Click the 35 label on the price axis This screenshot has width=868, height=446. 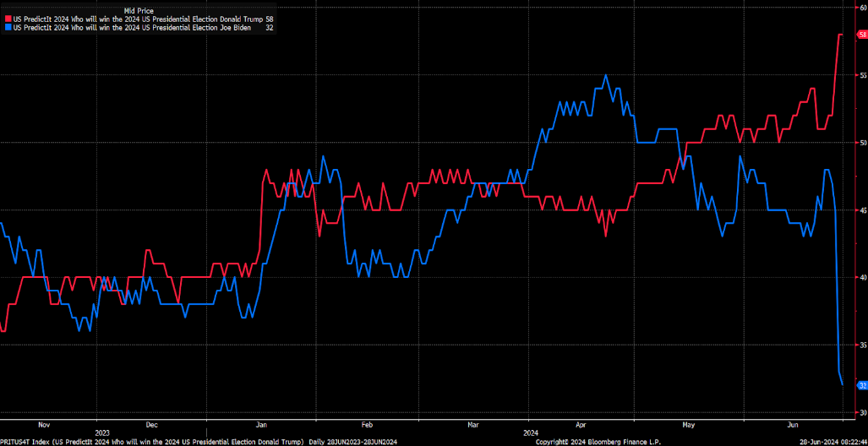[x=862, y=345]
